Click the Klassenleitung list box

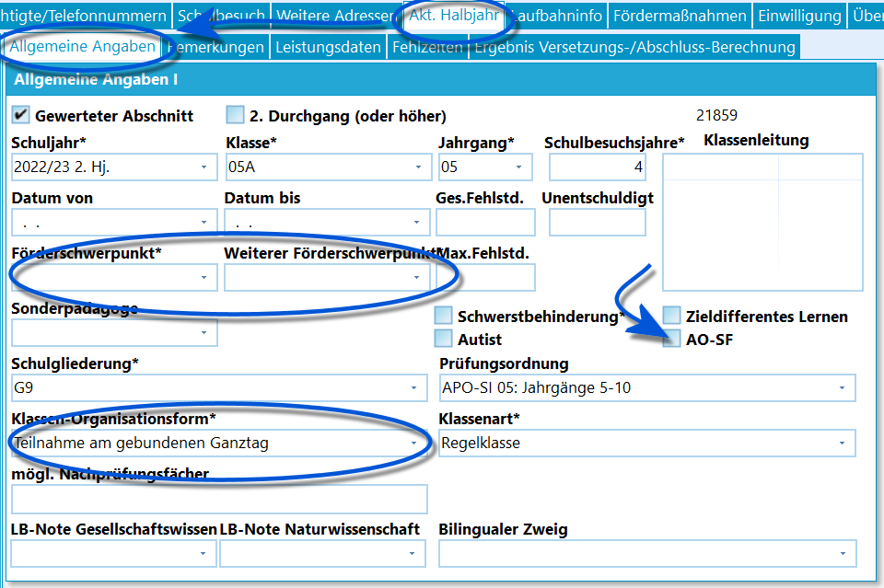coord(762,222)
